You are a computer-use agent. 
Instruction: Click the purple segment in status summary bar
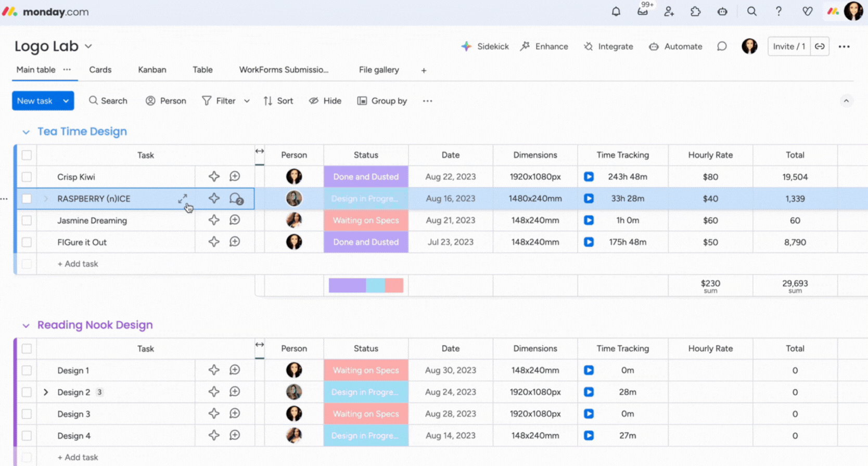347,285
